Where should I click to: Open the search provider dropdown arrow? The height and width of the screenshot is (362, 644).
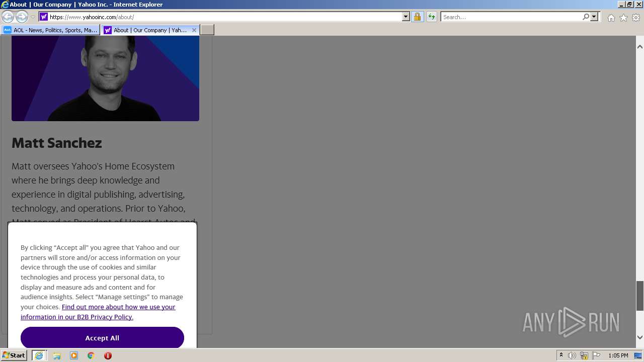point(594,17)
